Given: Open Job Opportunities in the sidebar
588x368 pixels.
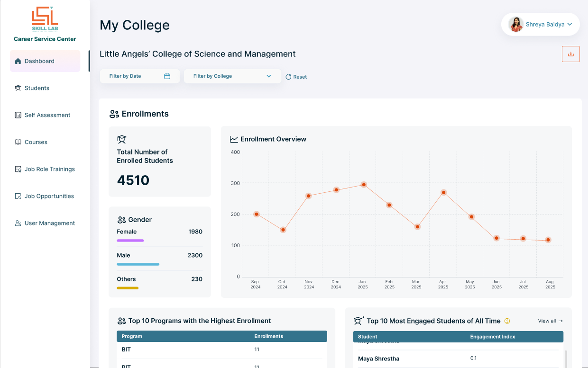Looking at the screenshot, I should click(49, 196).
